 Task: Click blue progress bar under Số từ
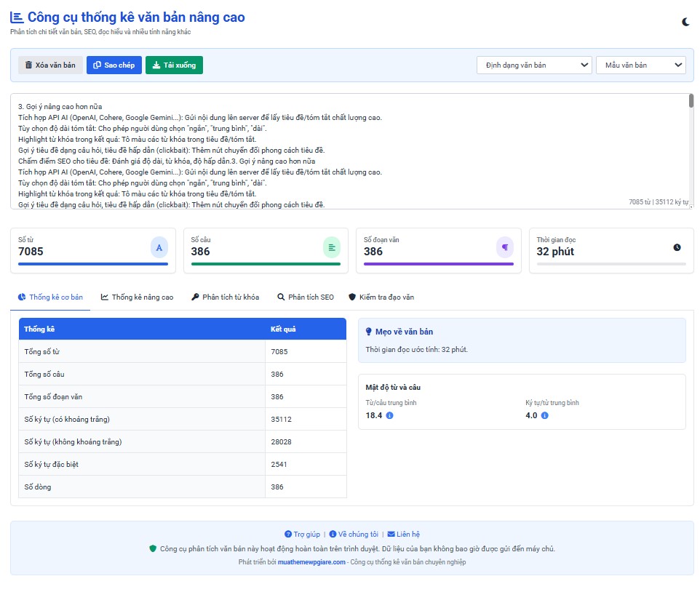click(93, 264)
